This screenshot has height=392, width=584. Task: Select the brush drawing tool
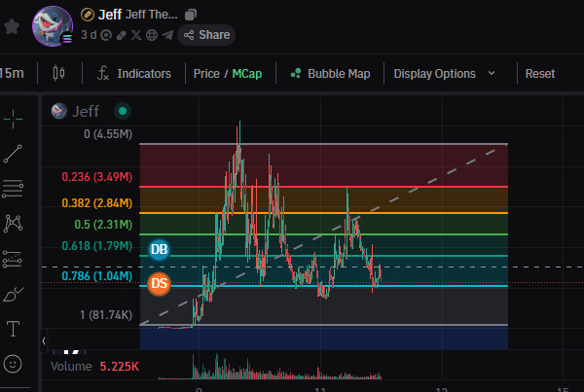tap(13, 294)
